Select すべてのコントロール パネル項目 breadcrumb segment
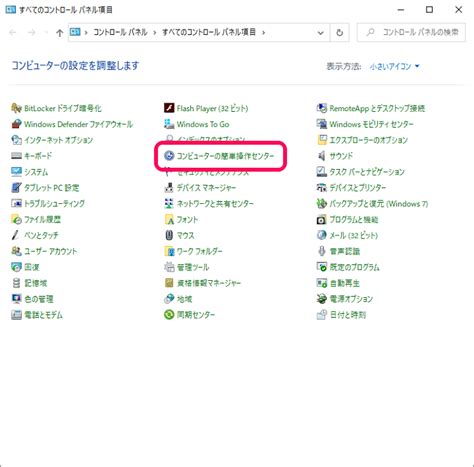Viewport: 474px width, 467px height. tap(209, 32)
